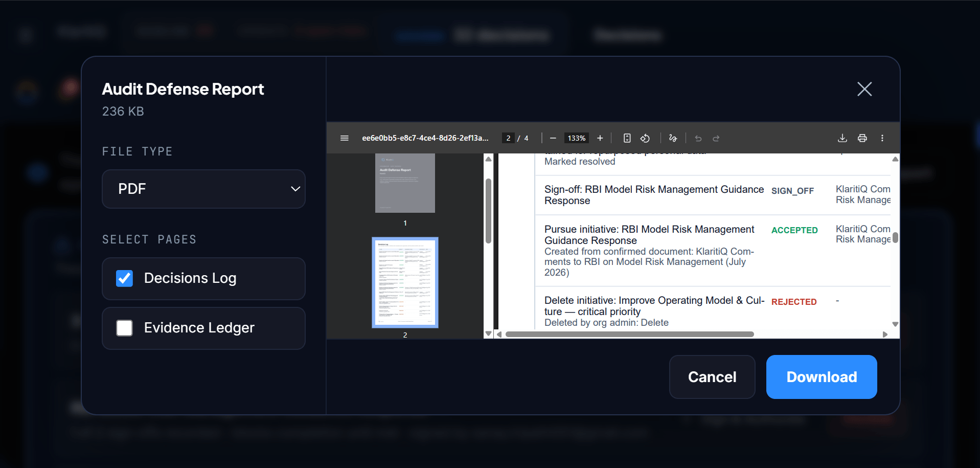Rotate the PDF counterclockwise
The image size is (980, 468).
[x=645, y=138]
